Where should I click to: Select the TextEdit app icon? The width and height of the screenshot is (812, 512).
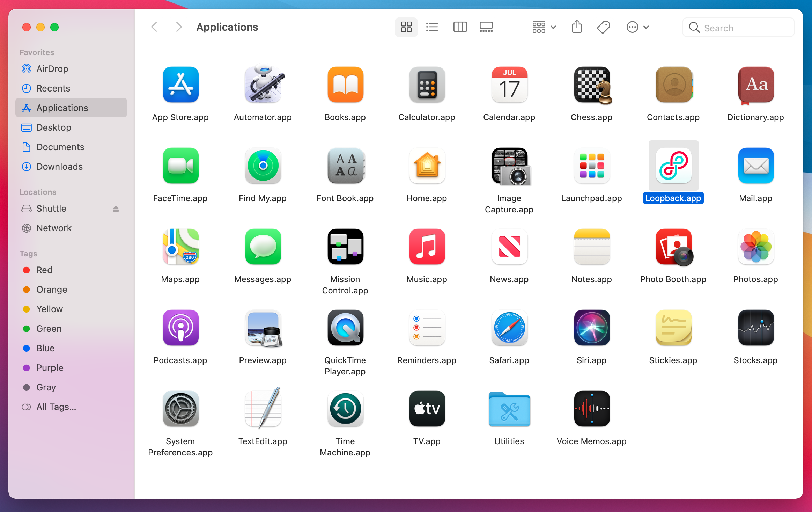tap(263, 408)
